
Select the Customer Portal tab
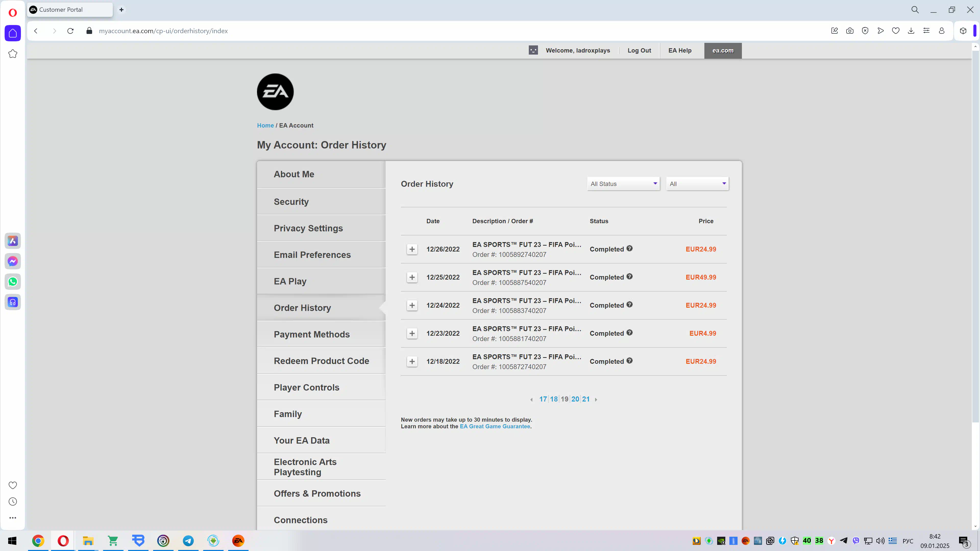point(70,10)
